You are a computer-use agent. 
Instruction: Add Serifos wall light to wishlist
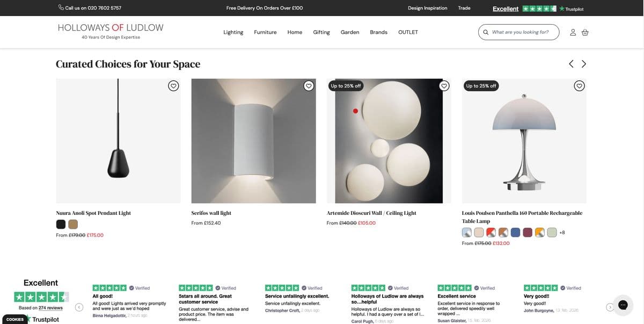(308, 86)
